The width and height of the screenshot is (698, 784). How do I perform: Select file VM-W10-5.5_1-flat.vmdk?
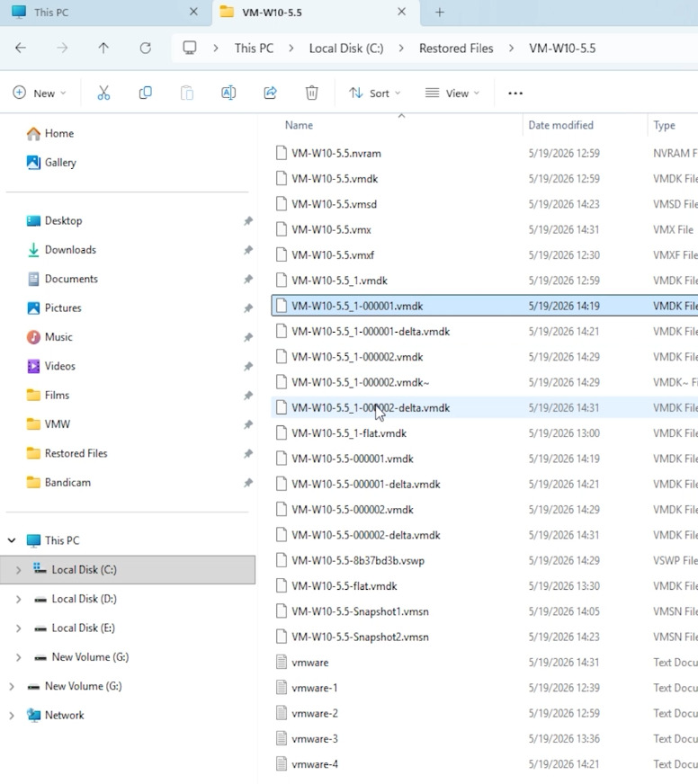[x=484, y=433]
